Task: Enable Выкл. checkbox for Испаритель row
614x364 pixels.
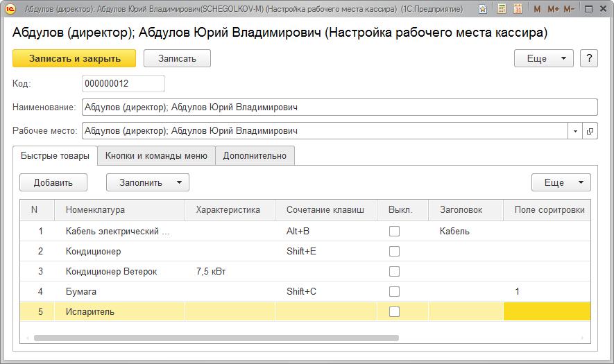Action: 394,312
